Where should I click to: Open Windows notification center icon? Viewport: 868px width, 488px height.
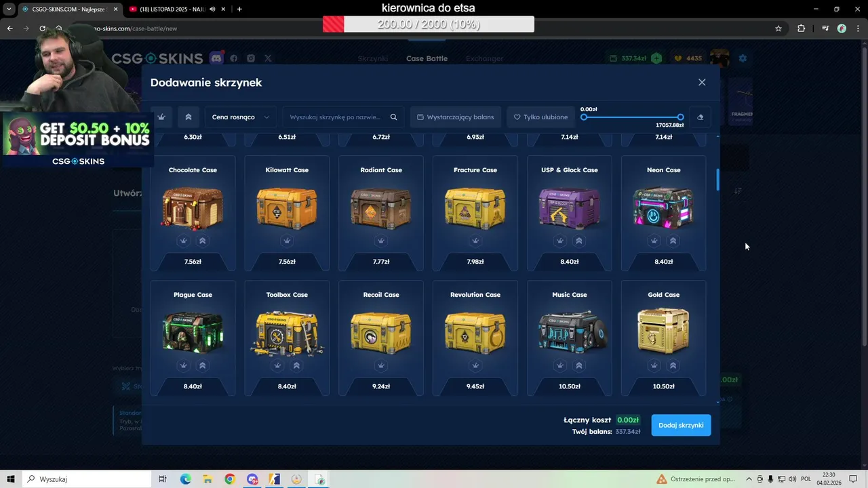[x=854, y=479]
